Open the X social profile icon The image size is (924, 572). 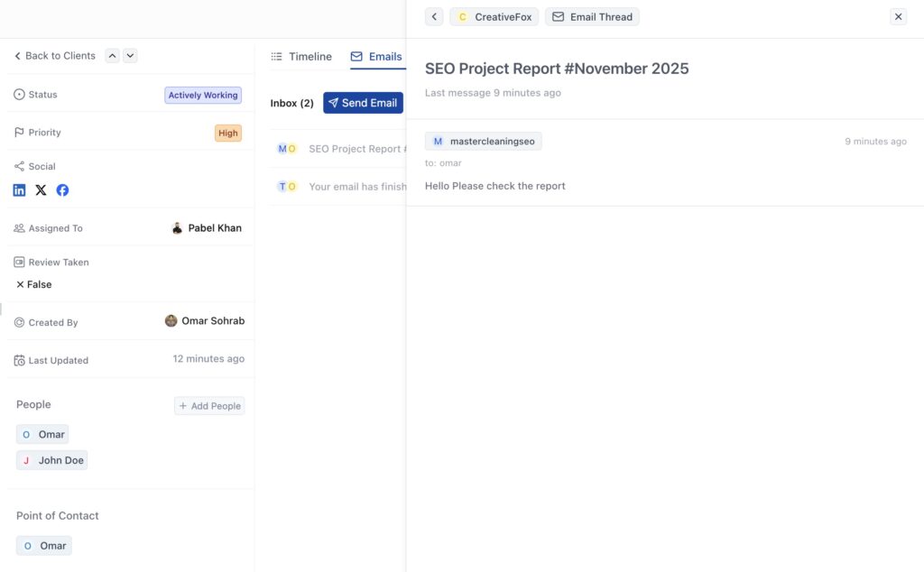(40, 189)
